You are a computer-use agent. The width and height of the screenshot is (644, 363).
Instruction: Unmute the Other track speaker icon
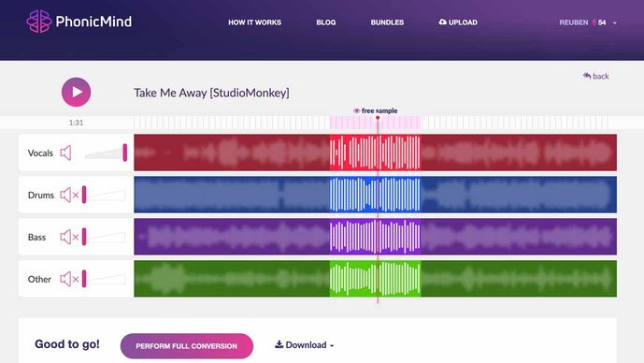[x=69, y=279]
